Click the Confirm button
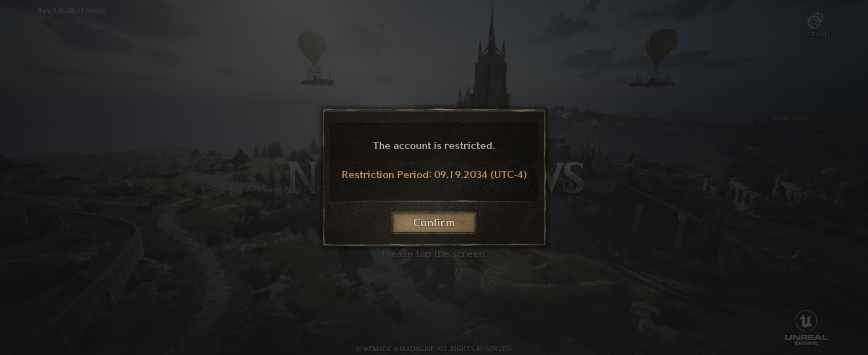 point(434,223)
